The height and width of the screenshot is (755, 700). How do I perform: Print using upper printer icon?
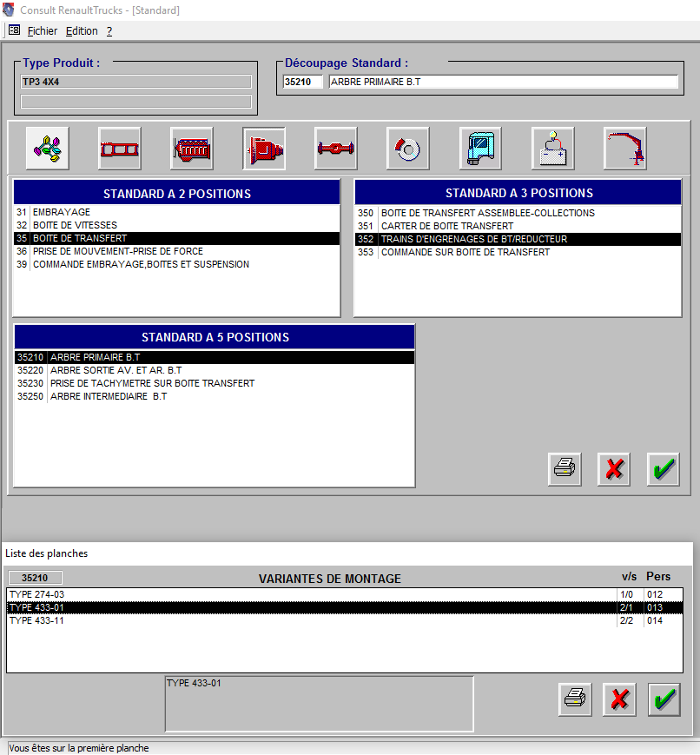click(565, 469)
